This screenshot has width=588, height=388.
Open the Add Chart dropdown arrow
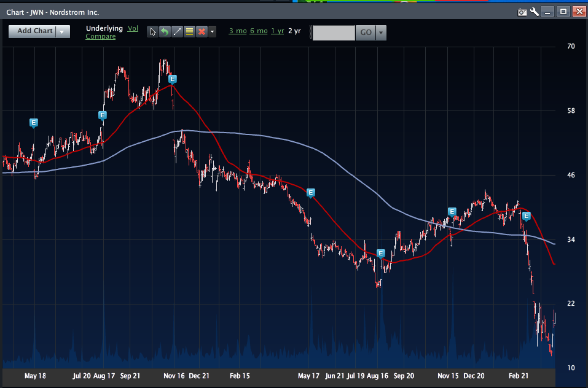click(x=63, y=32)
